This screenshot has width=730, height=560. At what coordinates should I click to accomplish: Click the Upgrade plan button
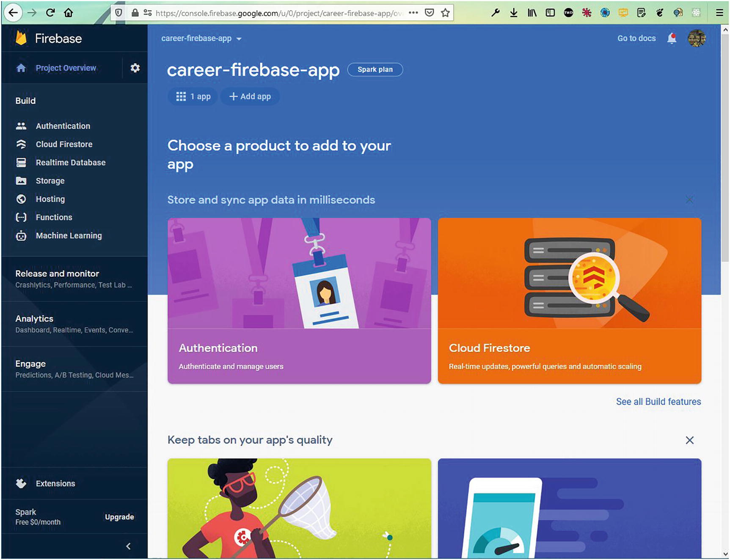pyautogui.click(x=119, y=517)
